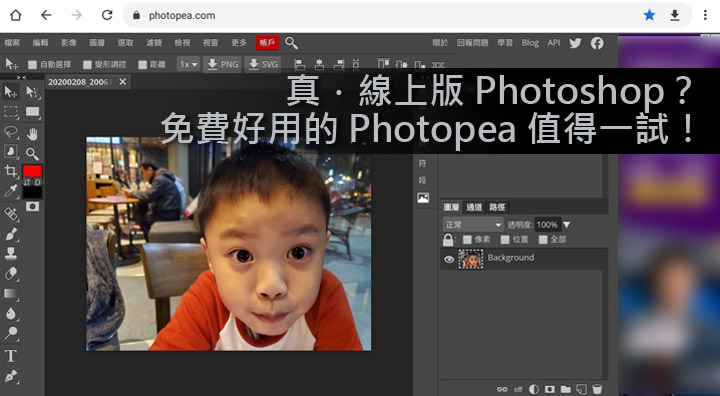Open the 編輯 (Edit) menu
The width and height of the screenshot is (720, 396).
click(x=40, y=43)
